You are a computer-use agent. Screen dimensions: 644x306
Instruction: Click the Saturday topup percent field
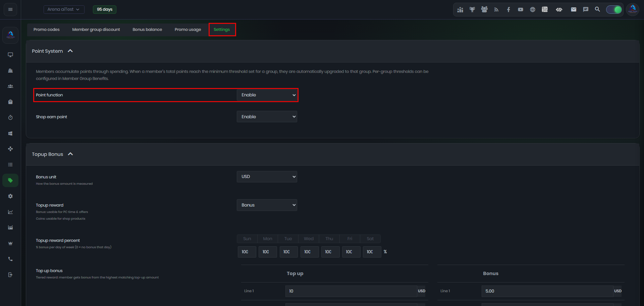pyautogui.click(x=372, y=252)
